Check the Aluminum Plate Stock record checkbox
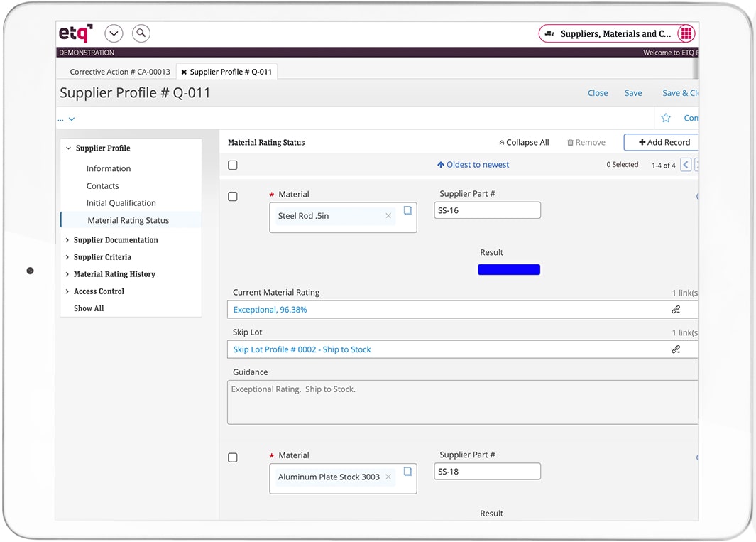This screenshot has height=542, width=756. coord(233,458)
